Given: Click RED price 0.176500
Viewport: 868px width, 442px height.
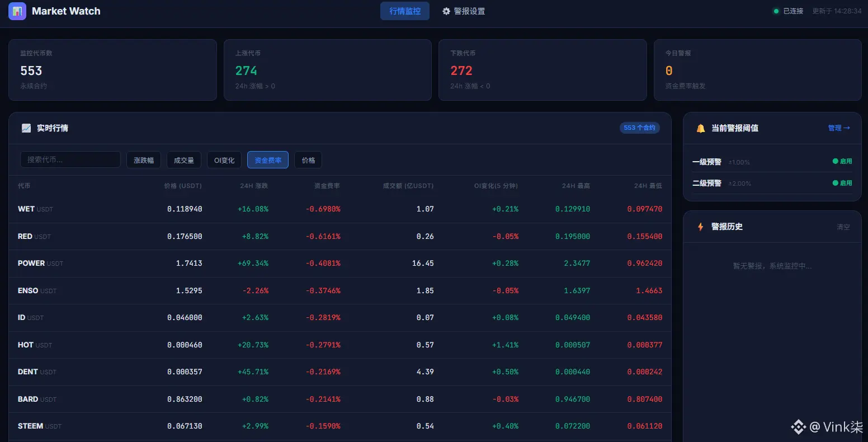Looking at the screenshot, I should 185,237.
